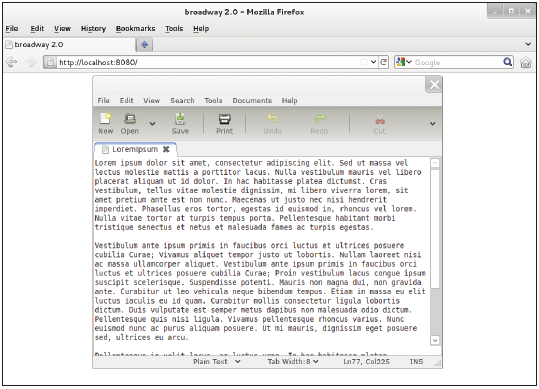Screen dimensions: 539x389
Task: Reload the page with the refresh icon
Action: [384, 62]
